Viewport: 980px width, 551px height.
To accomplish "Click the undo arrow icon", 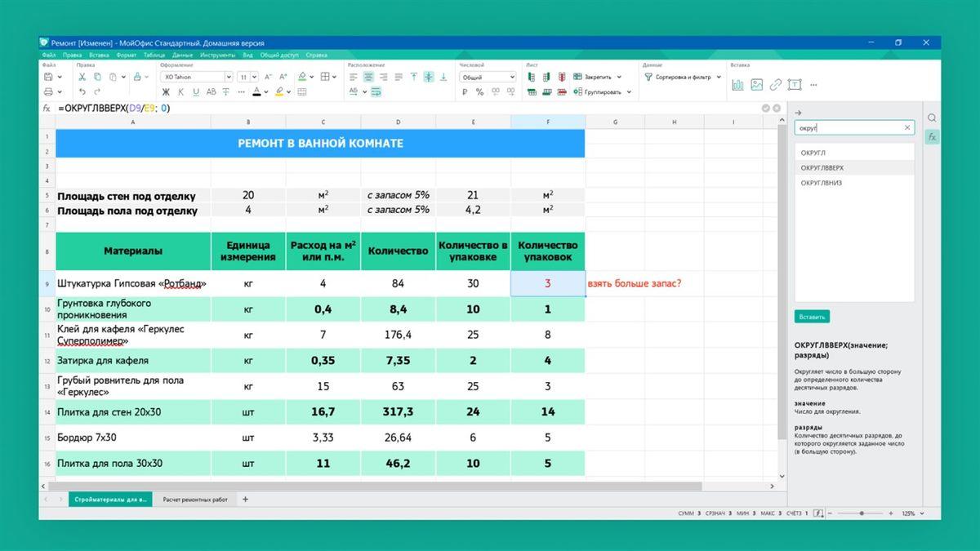I will tap(82, 92).
